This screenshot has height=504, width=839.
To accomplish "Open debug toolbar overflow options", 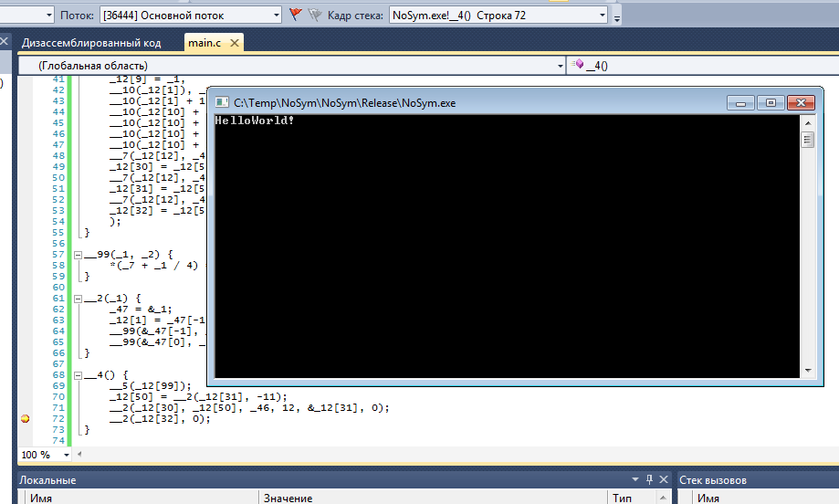I will coord(617,16).
